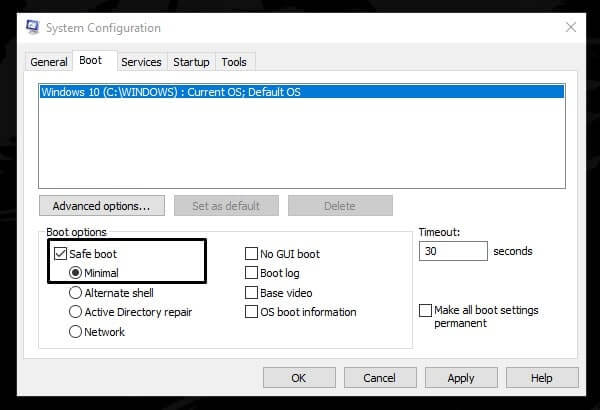Click the Delete button

[340, 206]
